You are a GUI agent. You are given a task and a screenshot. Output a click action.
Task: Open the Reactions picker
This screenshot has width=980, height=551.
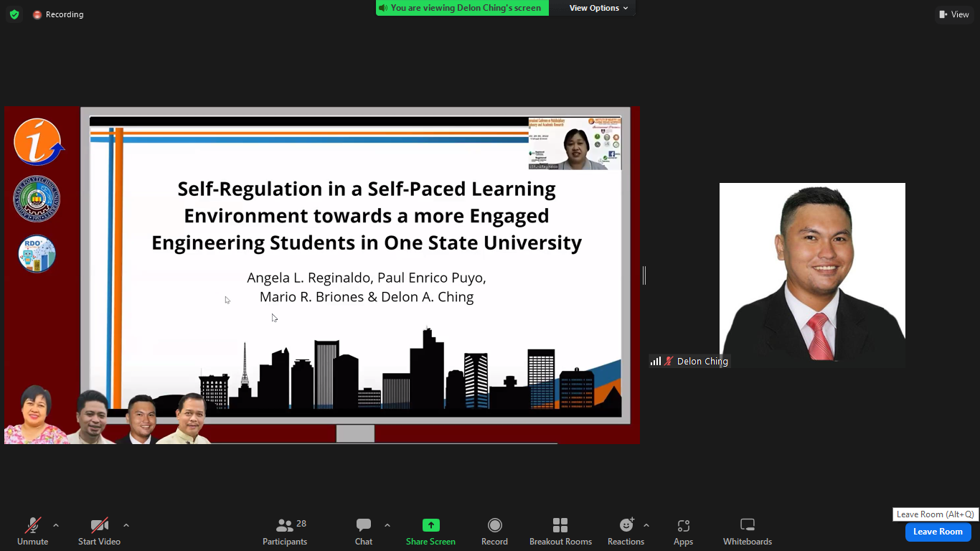(x=626, y=532)
